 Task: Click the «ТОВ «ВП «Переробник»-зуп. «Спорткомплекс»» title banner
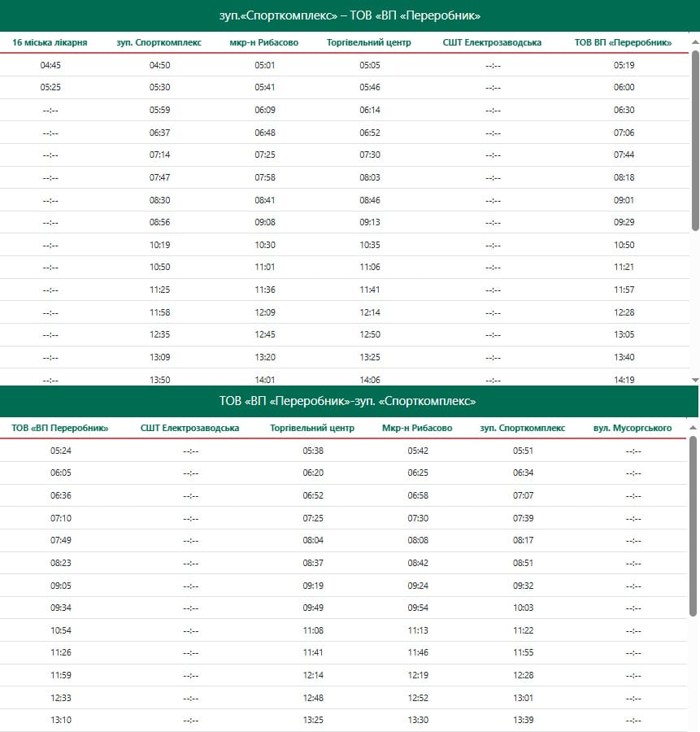[x=350, y=401]
